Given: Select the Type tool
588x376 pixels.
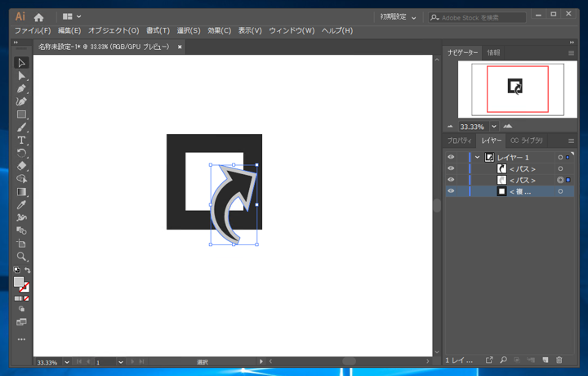Looking at the screenshot, I should click(21, 140).
